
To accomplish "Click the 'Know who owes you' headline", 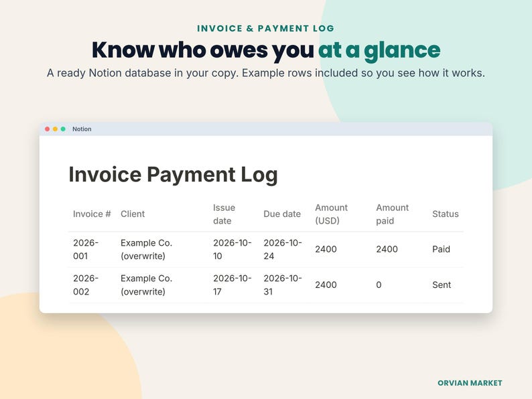I will pyautogui.click(x=202, y=50).
